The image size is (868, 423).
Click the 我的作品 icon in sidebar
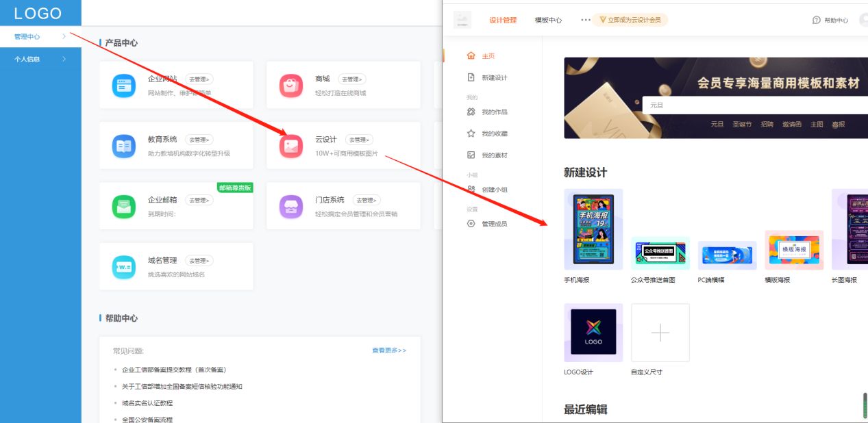(471, 112)
